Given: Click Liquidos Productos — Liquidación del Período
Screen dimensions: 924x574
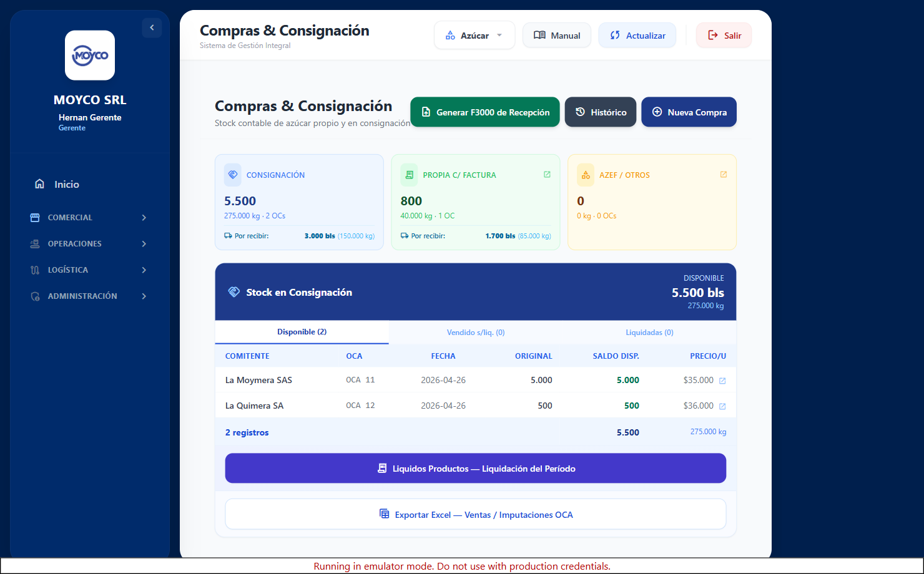Looking at the screenshot, I should pyautogui.click(x=476, y=468).
